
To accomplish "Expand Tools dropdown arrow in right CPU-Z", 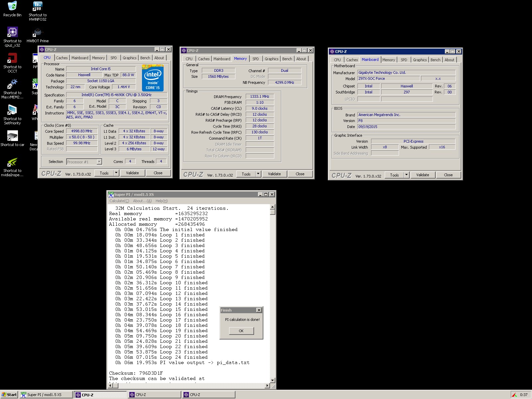I will click(x=406, y=175).
